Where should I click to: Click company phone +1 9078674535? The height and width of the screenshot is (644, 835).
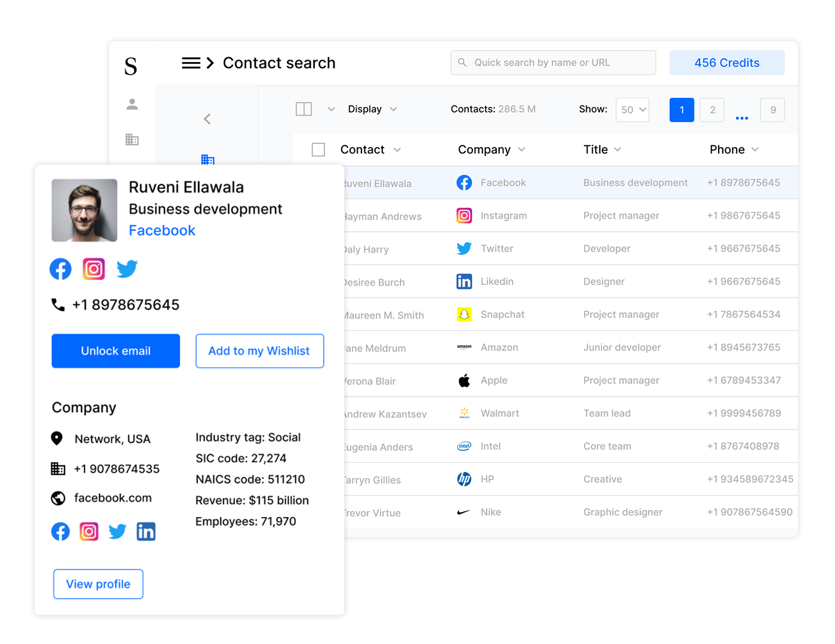[x=117, y=469]
